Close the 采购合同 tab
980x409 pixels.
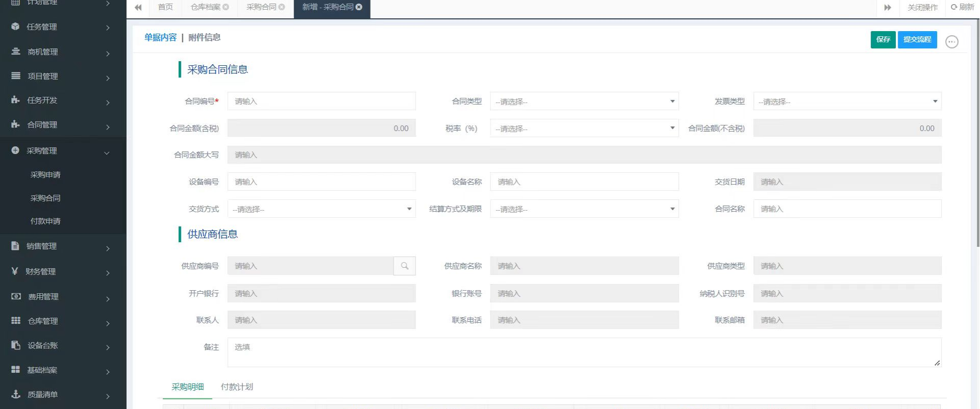coord(282,7)
